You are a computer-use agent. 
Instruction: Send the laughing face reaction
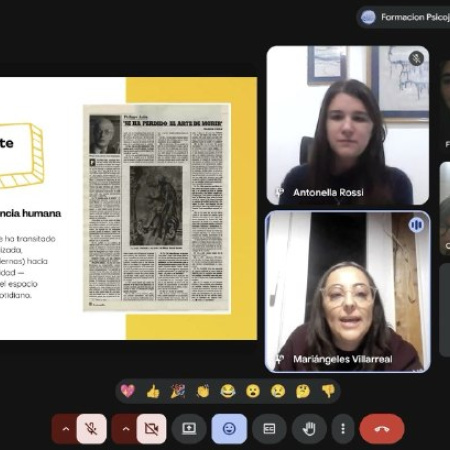[x=228, y=391]
